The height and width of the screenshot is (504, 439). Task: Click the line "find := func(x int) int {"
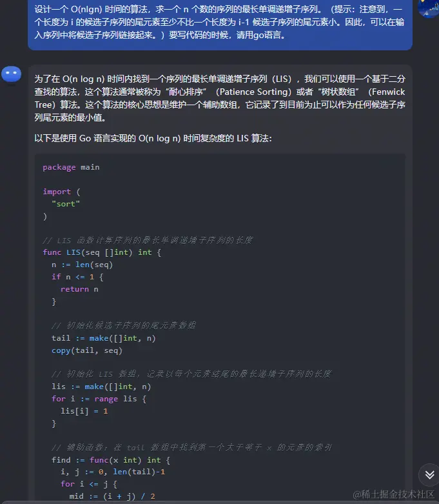[x=111, y=460]
